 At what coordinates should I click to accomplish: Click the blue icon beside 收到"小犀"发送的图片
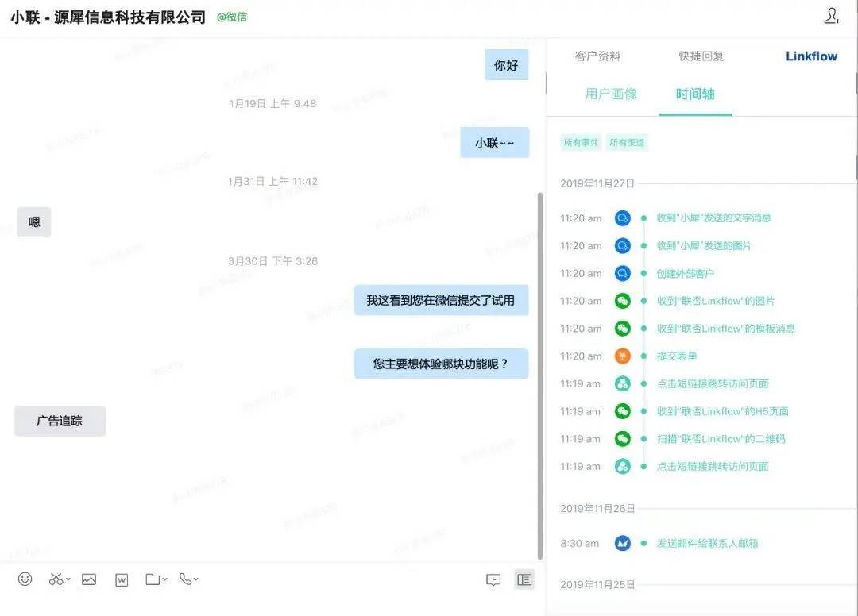click(x=622, y=246)
